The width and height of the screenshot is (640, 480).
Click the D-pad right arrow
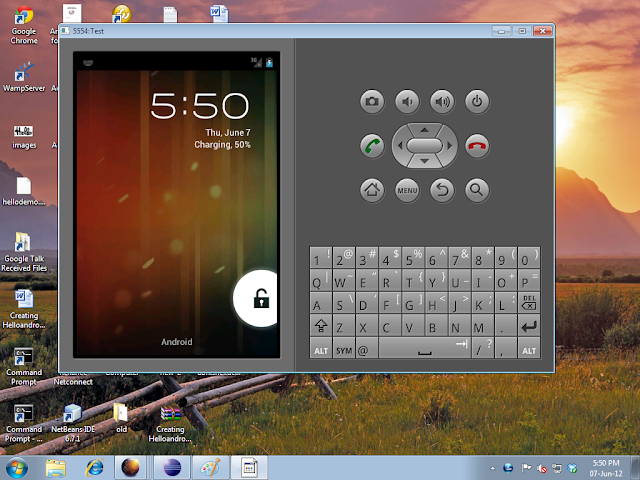click(450, 145)
